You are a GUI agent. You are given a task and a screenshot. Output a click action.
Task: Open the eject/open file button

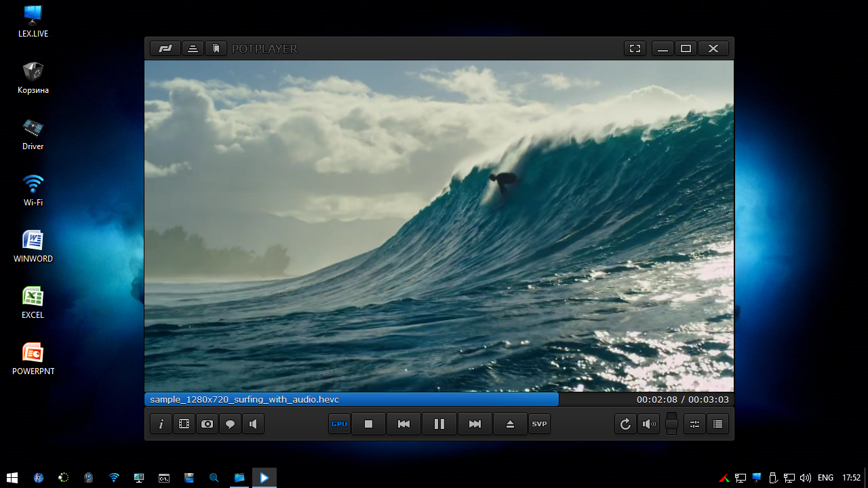tap(510, 424)
